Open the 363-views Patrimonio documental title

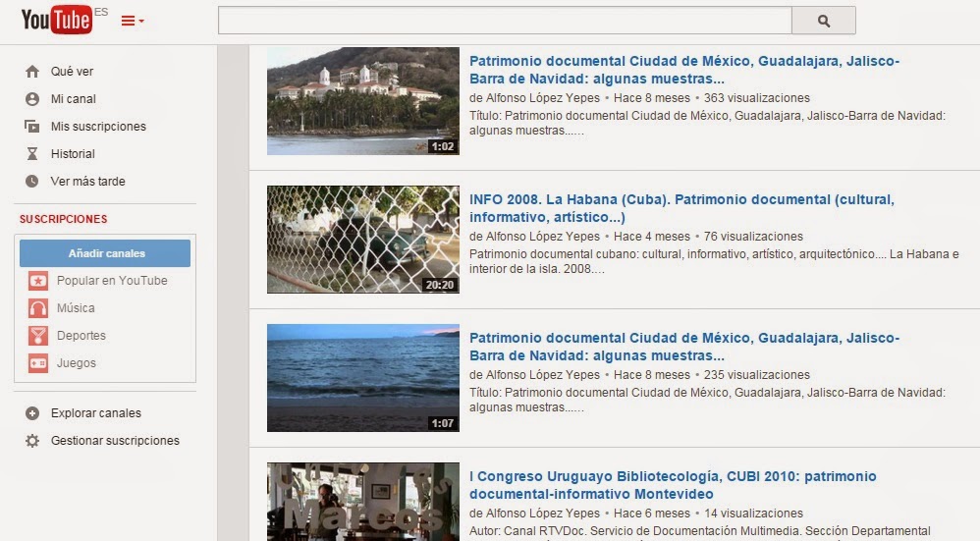pos(684,70)
